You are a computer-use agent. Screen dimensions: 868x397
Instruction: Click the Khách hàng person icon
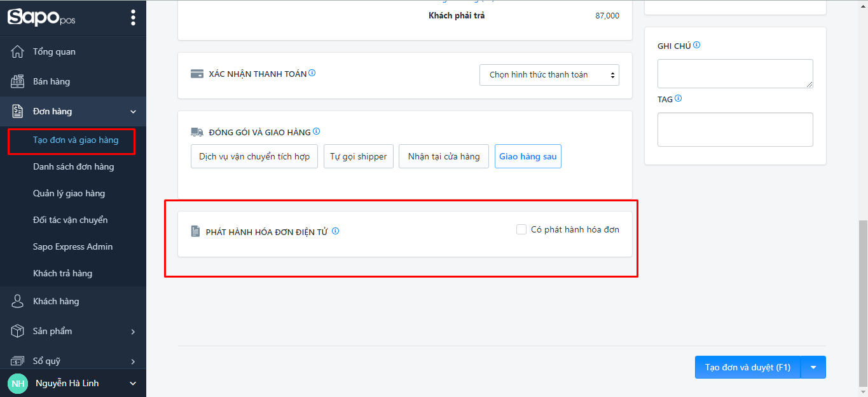pyautogui.click(x=18, y=301)
